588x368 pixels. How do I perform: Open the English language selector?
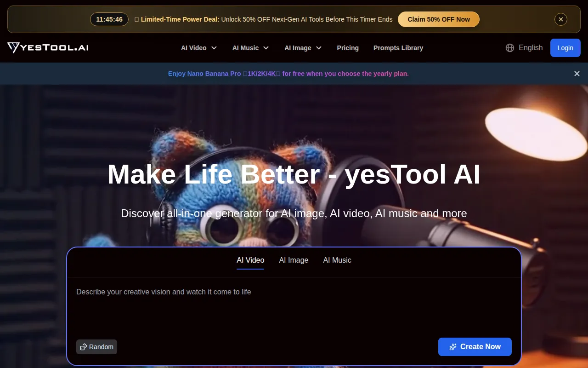click(530, 48)
